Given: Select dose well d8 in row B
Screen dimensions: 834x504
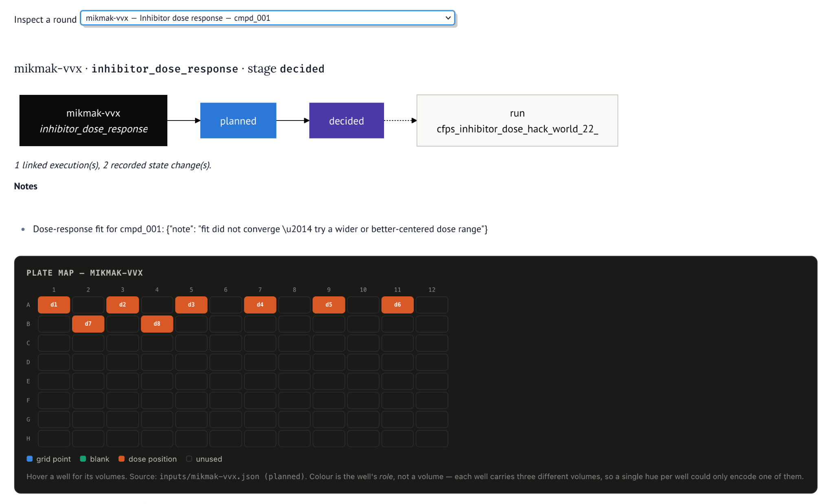Looking at the screenshot, I should point(157,324).
